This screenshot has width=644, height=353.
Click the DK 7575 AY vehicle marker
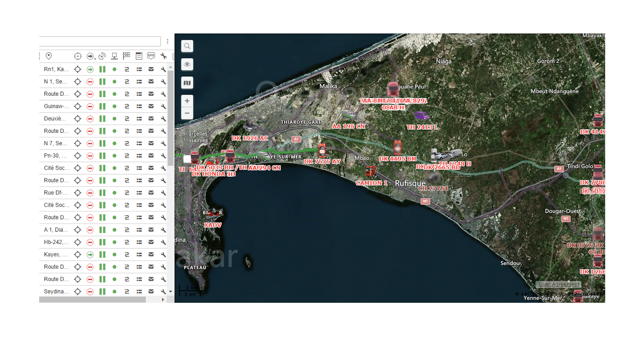[322, 150]
